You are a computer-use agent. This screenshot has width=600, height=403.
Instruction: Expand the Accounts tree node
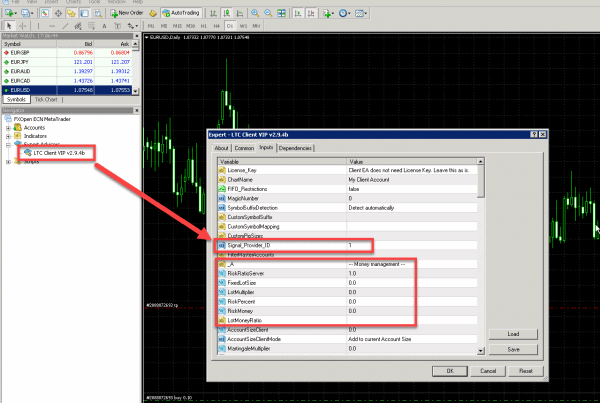tap(8, 128)
